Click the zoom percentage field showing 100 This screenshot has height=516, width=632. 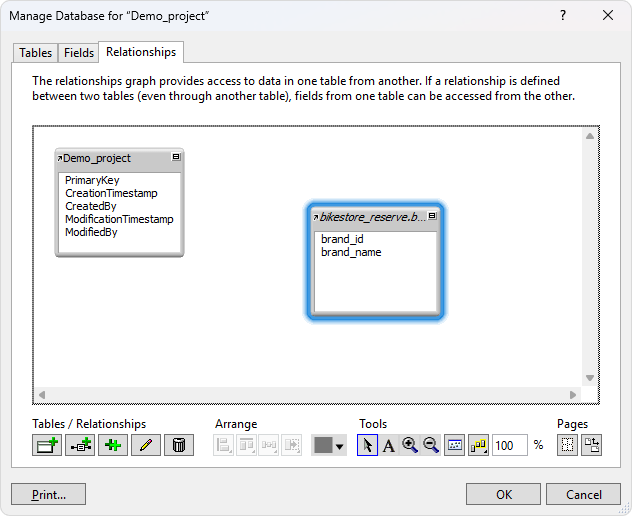[509, 445]
